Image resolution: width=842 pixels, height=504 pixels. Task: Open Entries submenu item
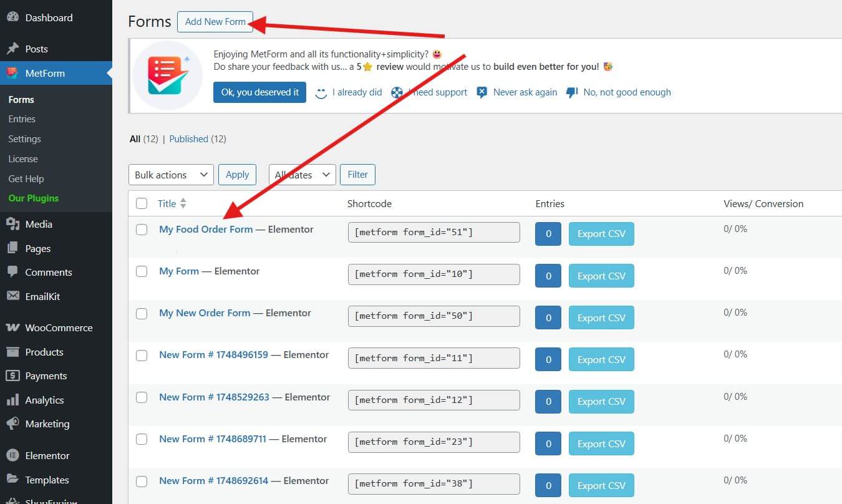point(22,119)
